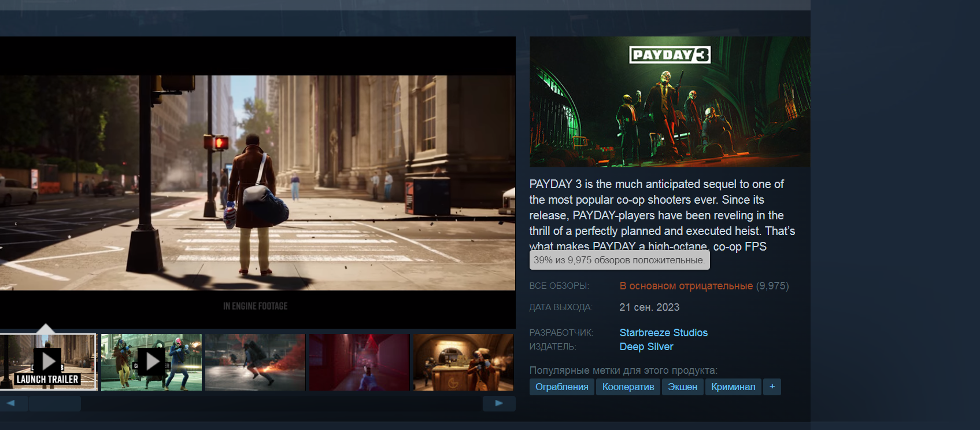Click the main trailer video player
The image size is (980, 430).
257,182
